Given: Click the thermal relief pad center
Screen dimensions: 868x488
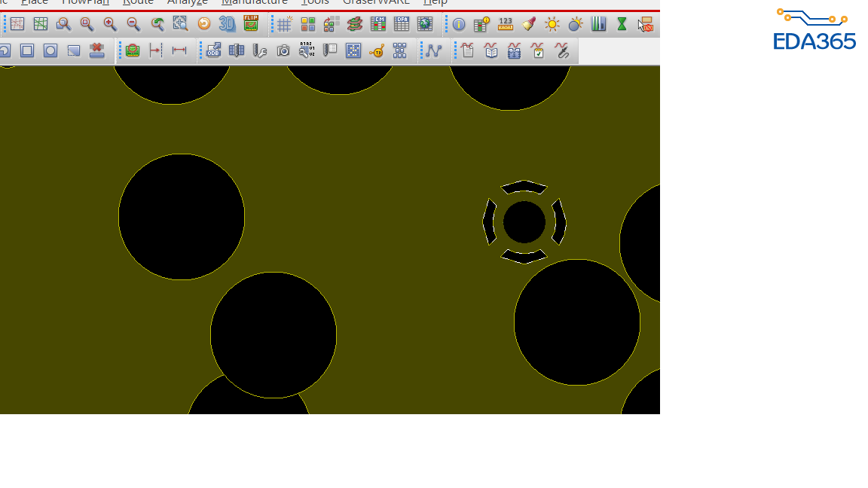Looking at the screenshot, I should [x=524, y=222].
